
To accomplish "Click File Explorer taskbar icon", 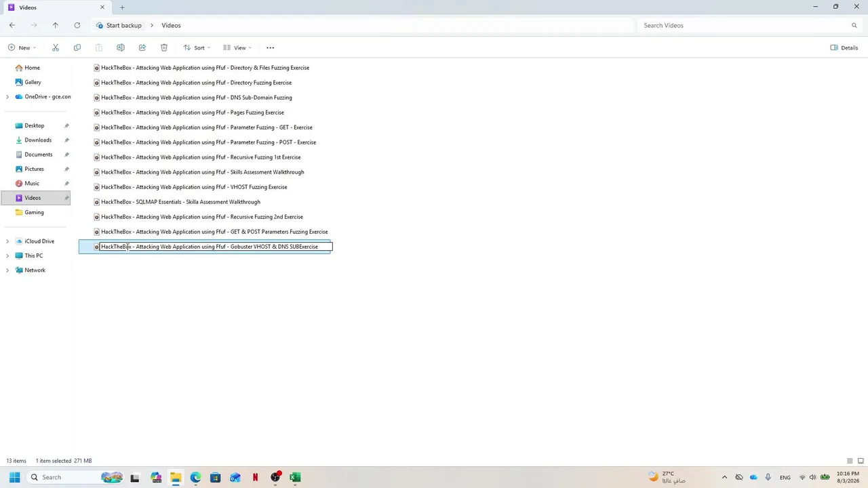I will click(176, 477).
